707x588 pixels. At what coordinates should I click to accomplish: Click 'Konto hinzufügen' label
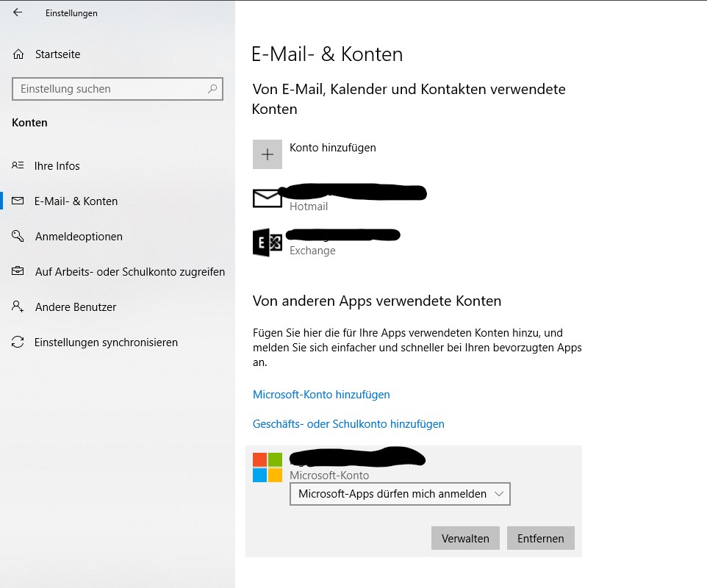[333, 148]
